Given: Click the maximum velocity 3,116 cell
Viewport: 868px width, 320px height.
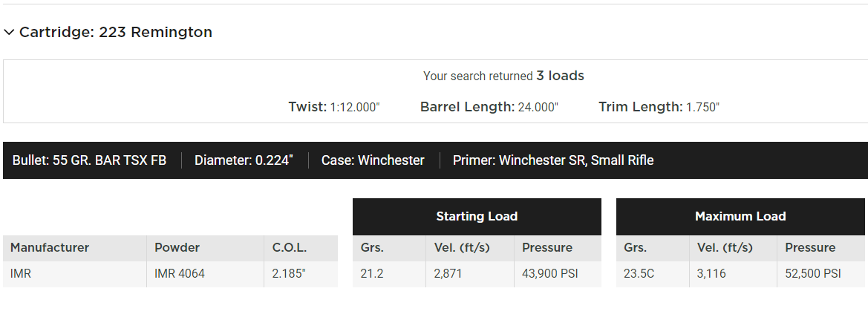Looking at the screenshot, I should (711, 273).
